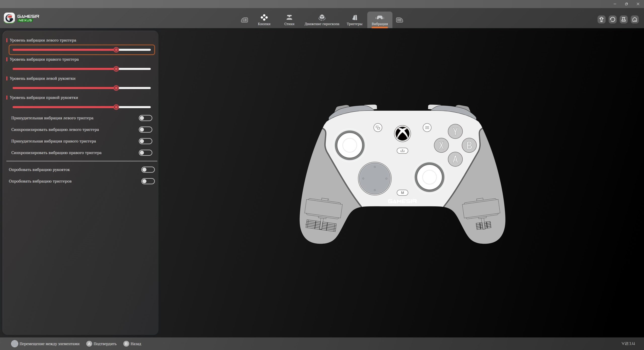Select the D-pad on the controller
Viewport: 644px width, 350px height.
pos(375,179)
